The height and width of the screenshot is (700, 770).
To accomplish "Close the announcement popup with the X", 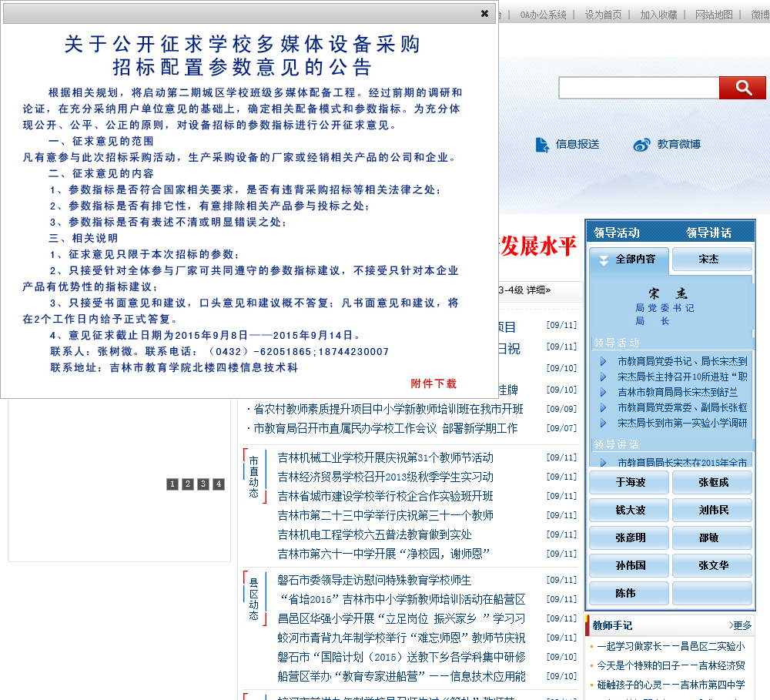I will point(484,14).
